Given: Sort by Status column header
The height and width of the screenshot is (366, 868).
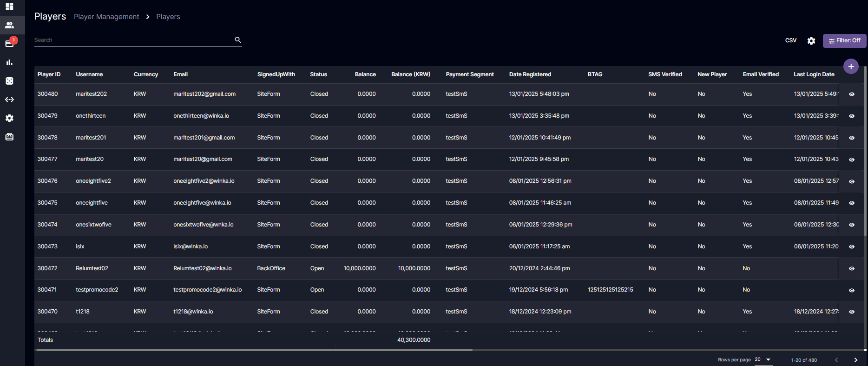Looking at the screenshot, I should 318,74.
